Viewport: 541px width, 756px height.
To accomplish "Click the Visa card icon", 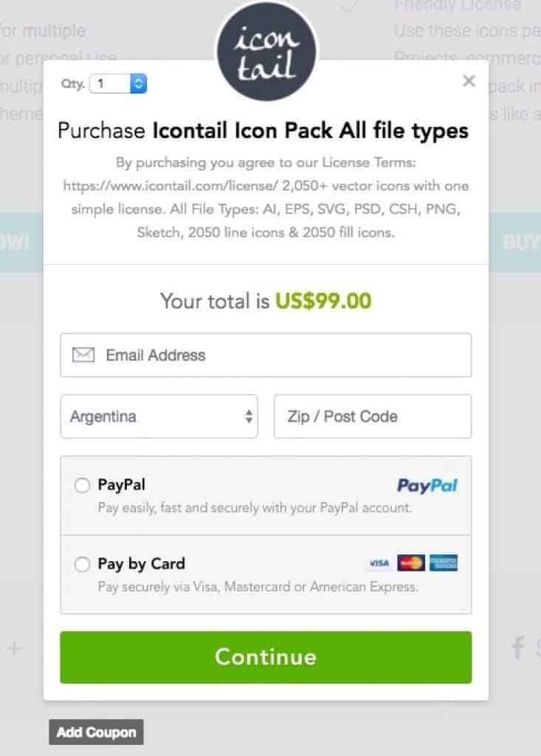I will [379, 563].
